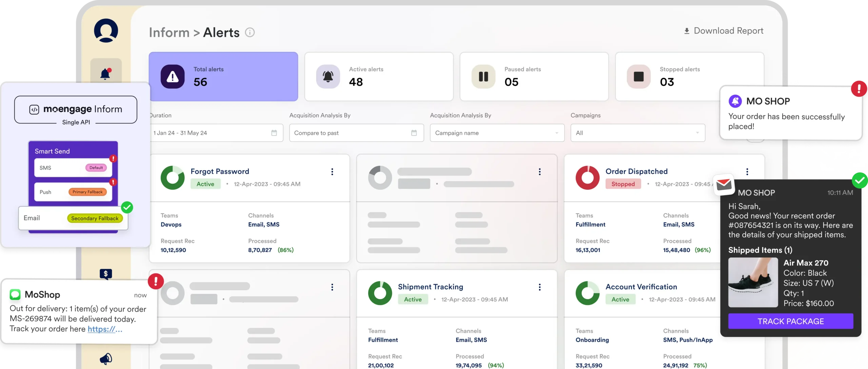Click the info icon beside Alerts
Image resolution: width=868 pixels, height=369 pixels.
point(250,33)
